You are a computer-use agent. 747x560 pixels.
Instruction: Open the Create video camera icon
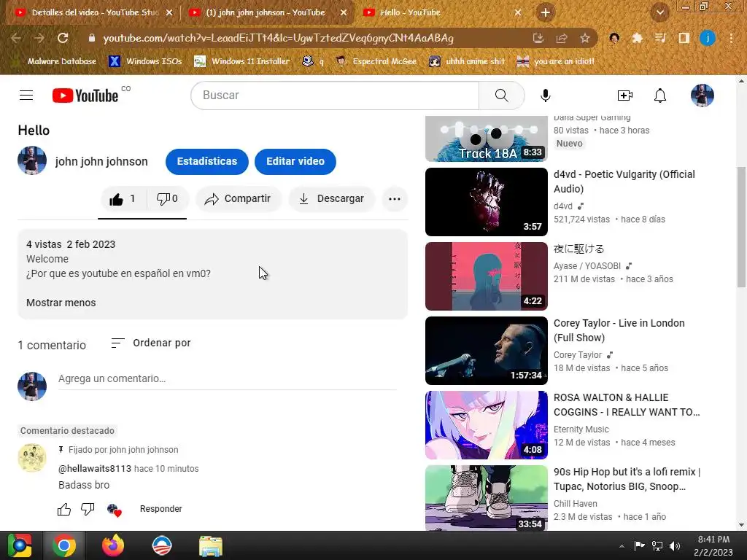click(625, 96)
